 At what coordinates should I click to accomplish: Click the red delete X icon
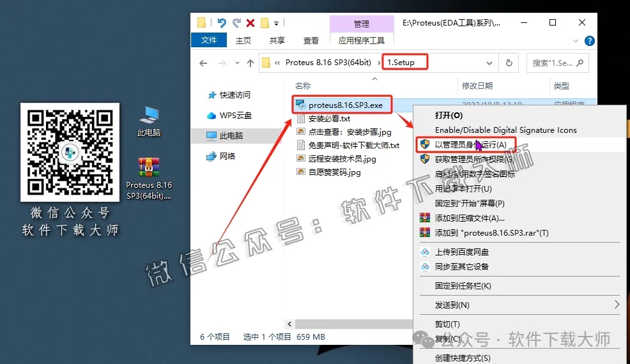pos(250,23)
